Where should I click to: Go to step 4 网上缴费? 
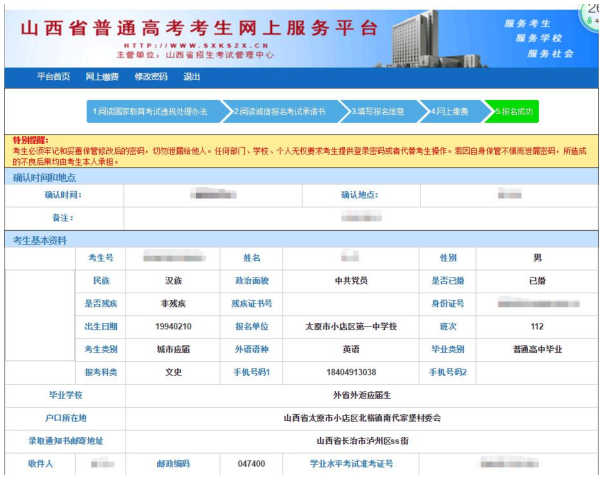(453, 111)
